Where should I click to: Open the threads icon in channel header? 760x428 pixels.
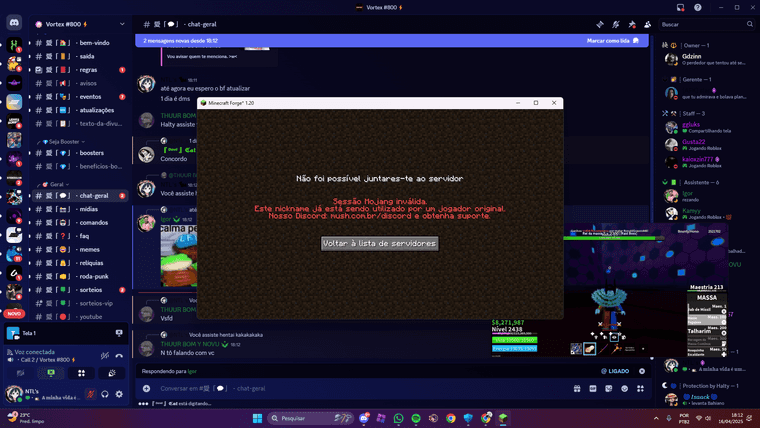(x=600, y=24)
